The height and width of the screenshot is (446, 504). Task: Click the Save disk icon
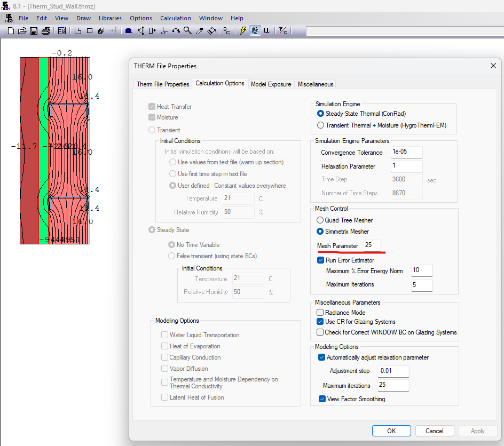[x=34, y=31]
